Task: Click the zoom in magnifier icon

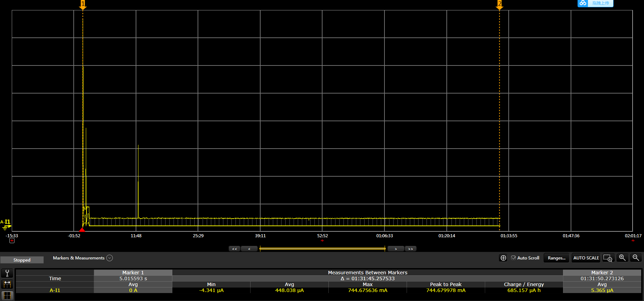Action: 622,258
